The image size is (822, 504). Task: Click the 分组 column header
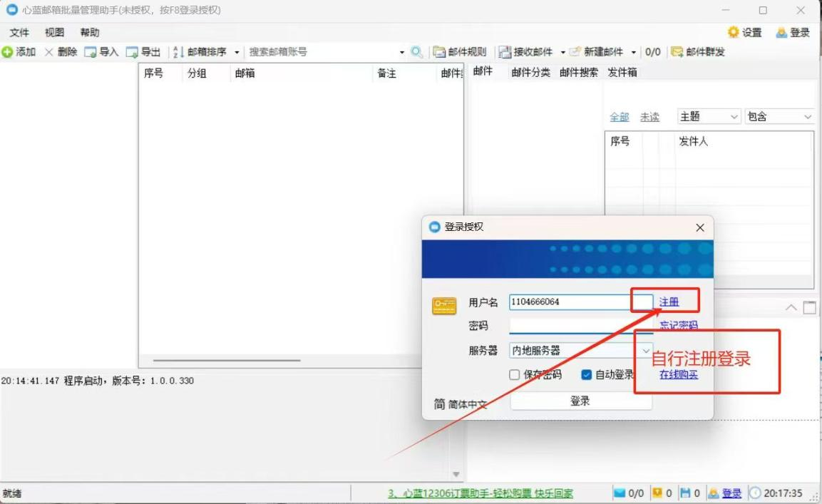coord(197,73)
